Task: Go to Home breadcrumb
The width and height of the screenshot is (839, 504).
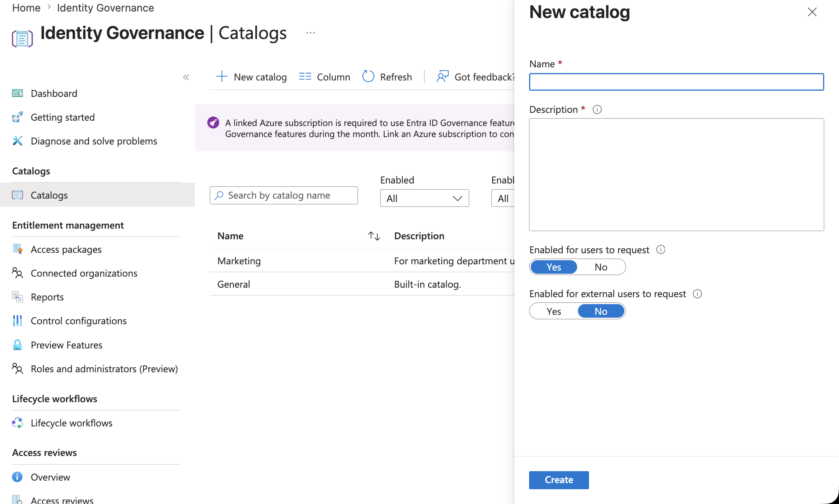Action: point(26,8)
